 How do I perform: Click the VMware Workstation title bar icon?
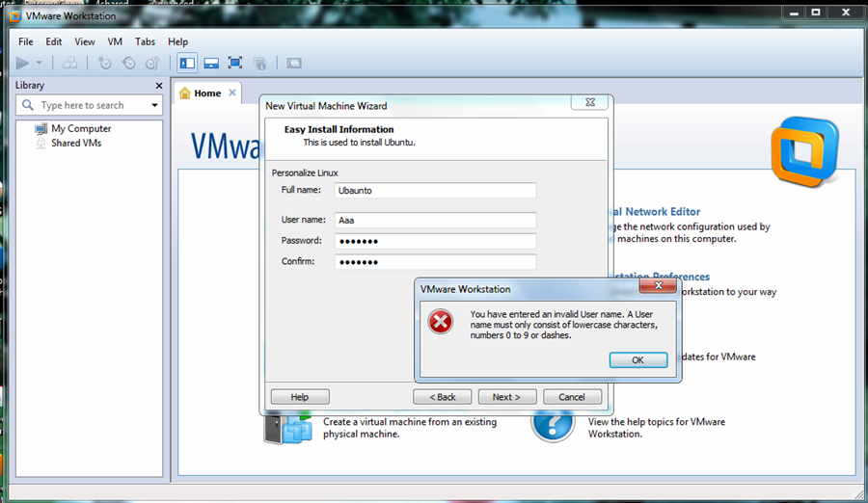point(15,16)
